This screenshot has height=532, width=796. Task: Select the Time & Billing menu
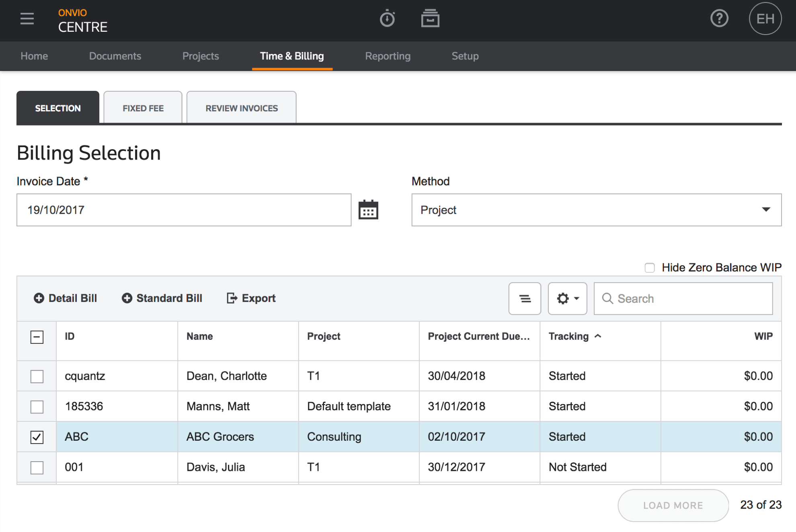pyautogui.click(x=292, y=56)
